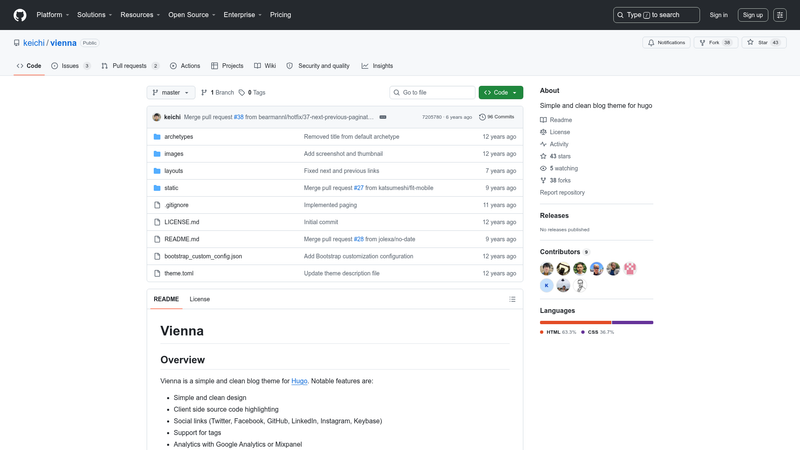Screen dimensions: 800x450
Task: Click the Go to file input
Action: (432, 92)
